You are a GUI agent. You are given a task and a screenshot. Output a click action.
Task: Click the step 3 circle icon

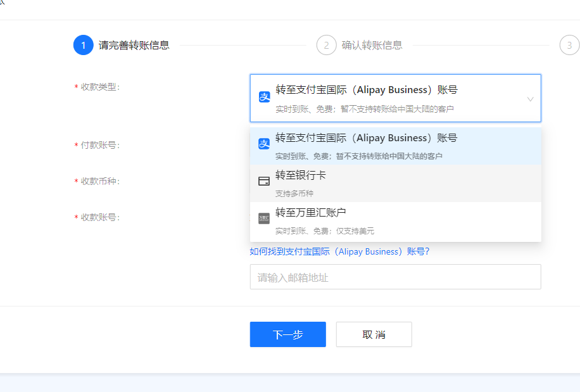click(568, 45)
